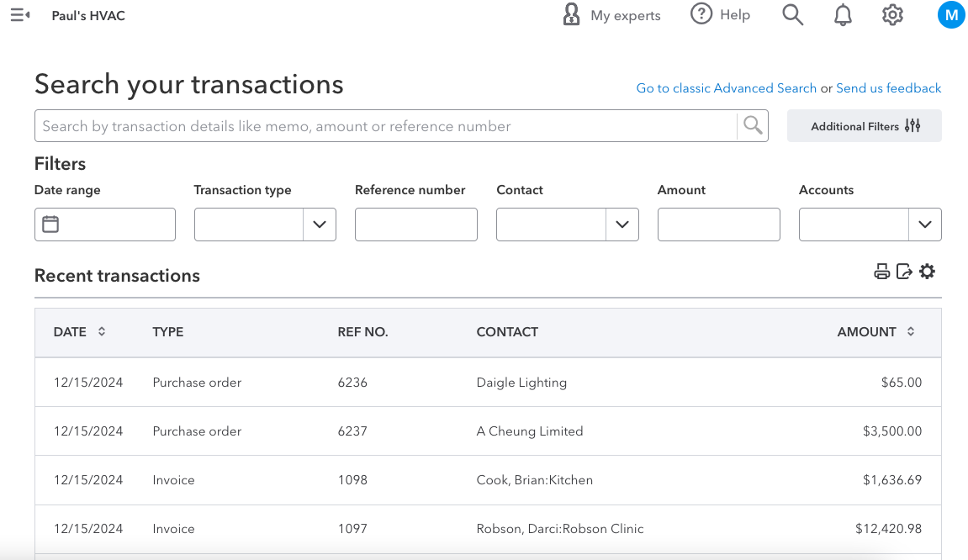Open the My experts panel
This screenshot has width=968, height=560.
coord(611,15)
